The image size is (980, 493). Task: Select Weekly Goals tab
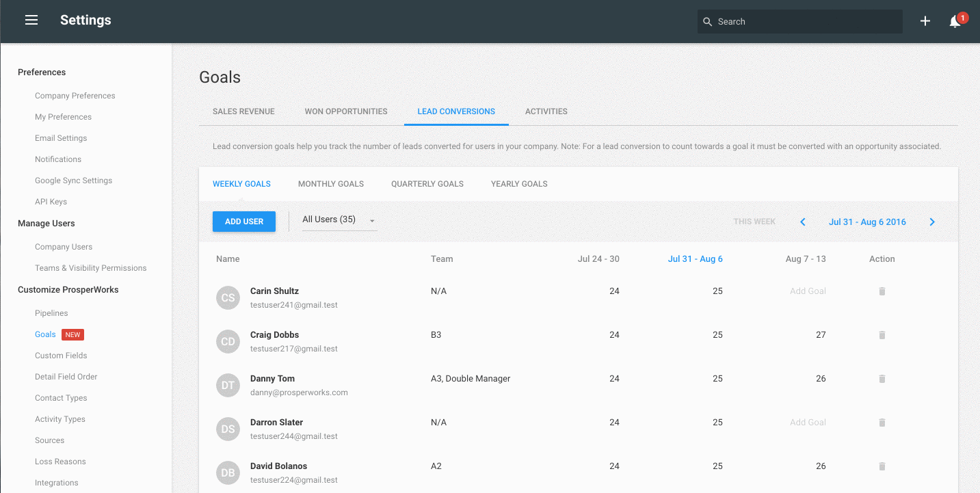pyautogui.click(x=241, y=184)
